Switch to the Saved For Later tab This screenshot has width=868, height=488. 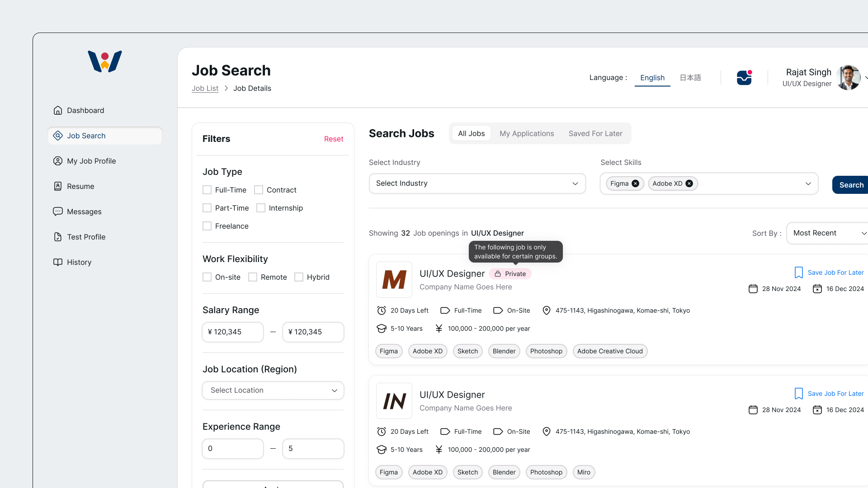[595, 133]
